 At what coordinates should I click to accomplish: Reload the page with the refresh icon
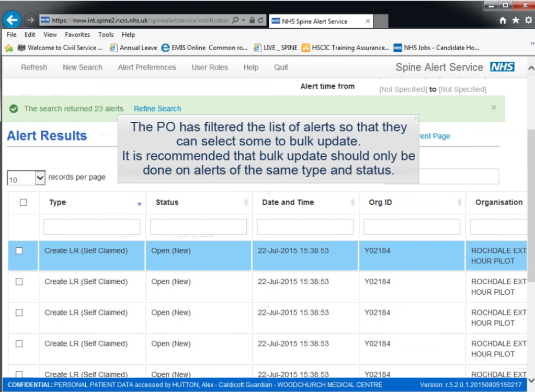pyautogui.click(x=260, y=20)
